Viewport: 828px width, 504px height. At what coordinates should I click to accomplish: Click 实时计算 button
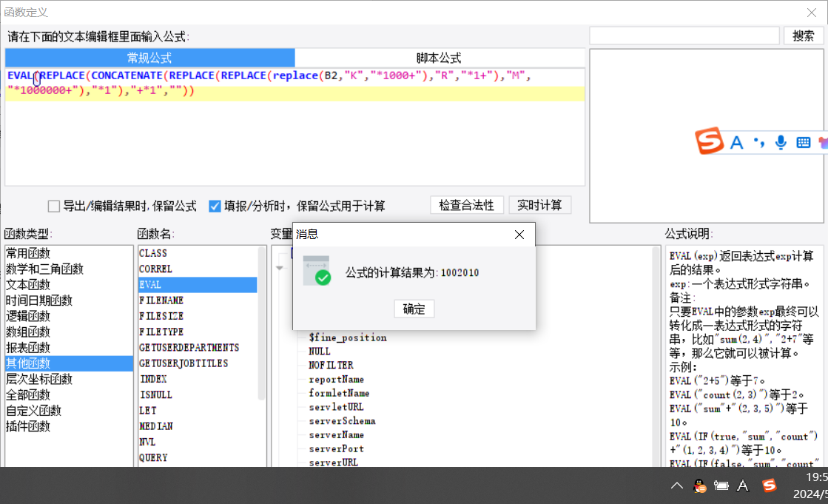[539, 205]
